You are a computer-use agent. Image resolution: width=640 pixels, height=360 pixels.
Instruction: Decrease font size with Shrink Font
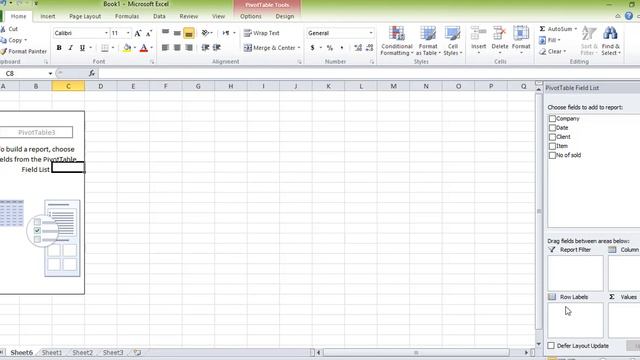149,33
